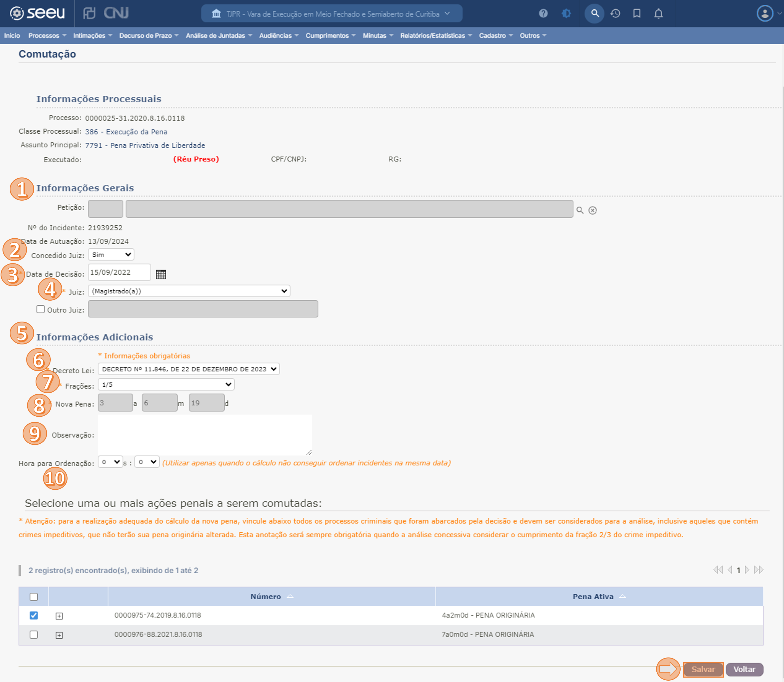The image size is (784, 682).
Task: Open the help question mark icon
Action: click(543, 14)
